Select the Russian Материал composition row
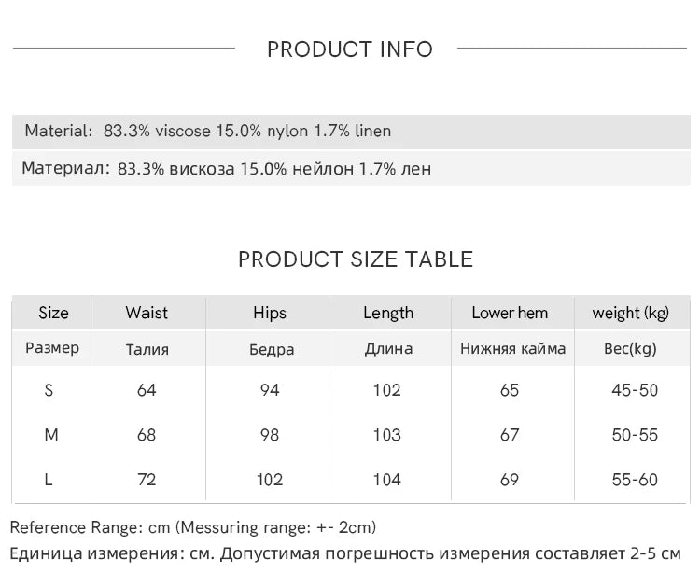Image resolution: width=700 pixels, height=588 pixels. (x=351, y=168)
